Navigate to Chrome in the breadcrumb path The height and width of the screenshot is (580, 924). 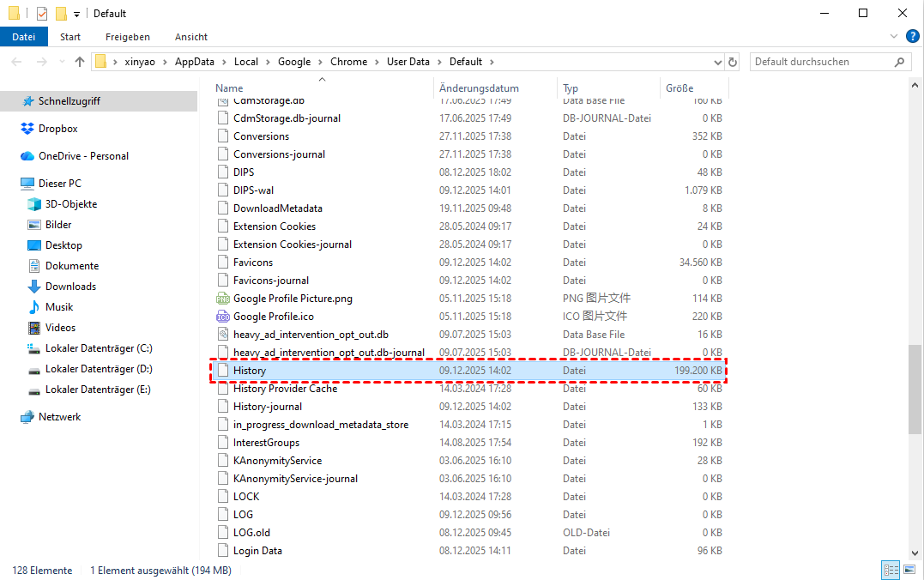(348, 62)
